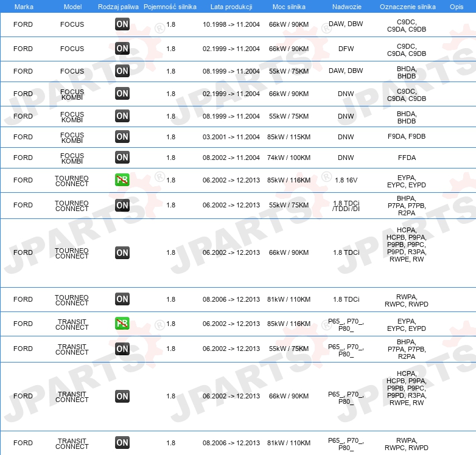476x455 pixels.
Task: Click ON icon in Tourneo Connect 110KM row
Action: click(122, 299)
